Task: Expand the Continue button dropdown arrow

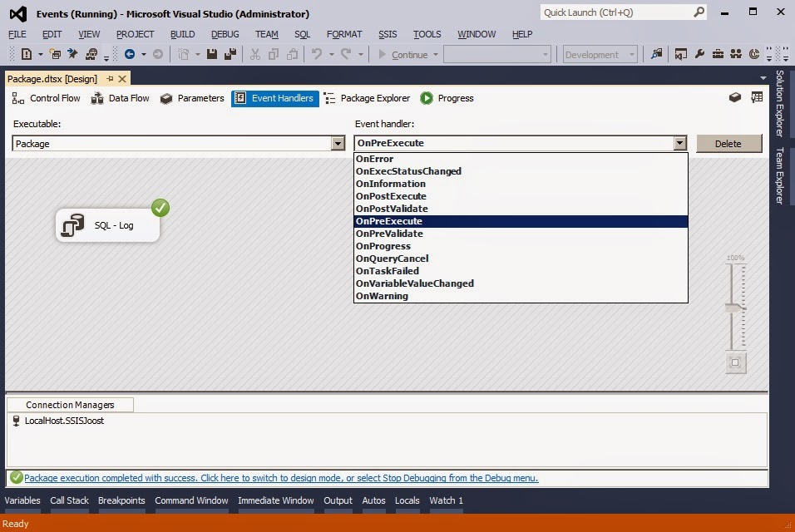Action: tap(436, 55)
